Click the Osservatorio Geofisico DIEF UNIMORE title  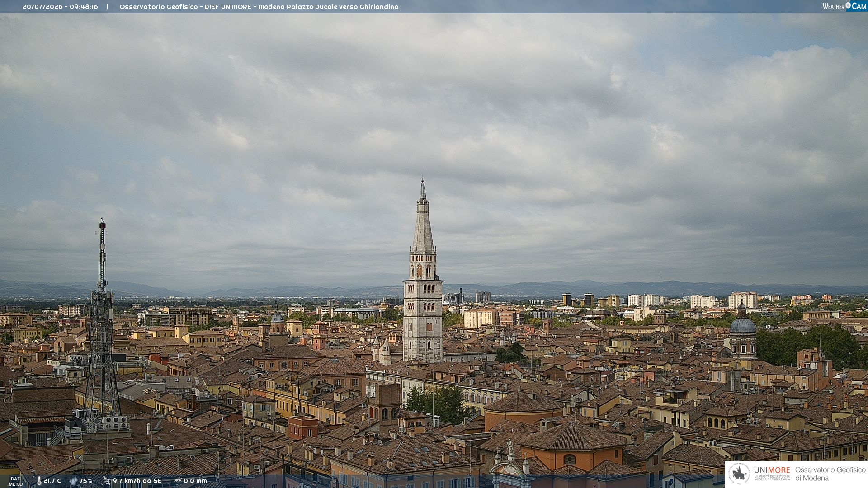[259, 7]
